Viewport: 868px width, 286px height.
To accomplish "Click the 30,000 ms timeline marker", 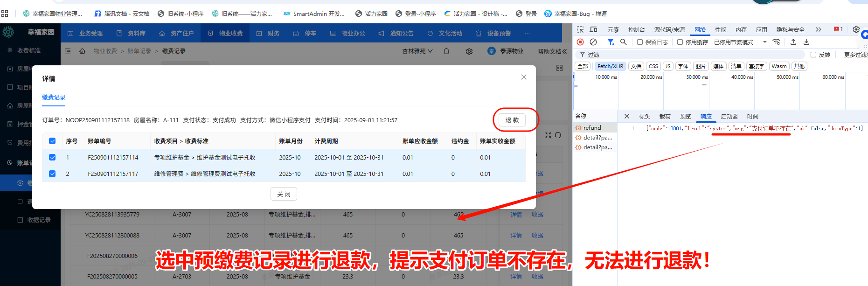I will 697,77.
